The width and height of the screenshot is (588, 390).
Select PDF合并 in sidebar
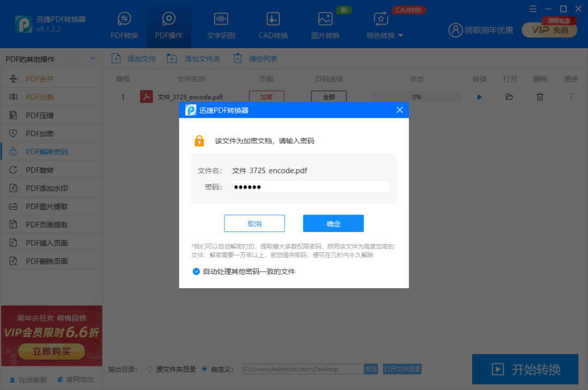click(x=51, y=79)
